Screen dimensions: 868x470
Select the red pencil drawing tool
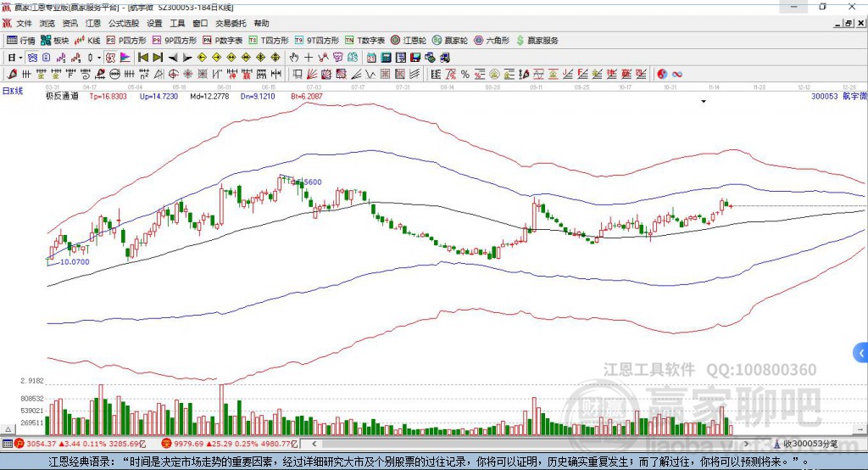[12, 75]
